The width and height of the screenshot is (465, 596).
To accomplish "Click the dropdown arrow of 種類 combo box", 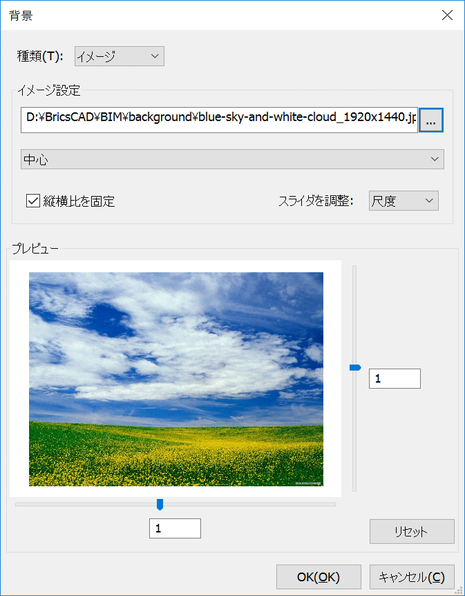I will [x=154, y=56].
